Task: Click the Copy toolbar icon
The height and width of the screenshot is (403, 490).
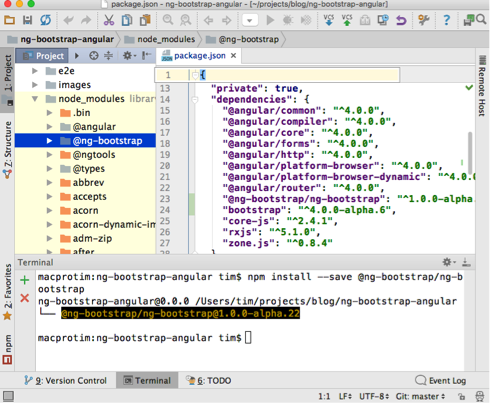Action: click(127, 20)
